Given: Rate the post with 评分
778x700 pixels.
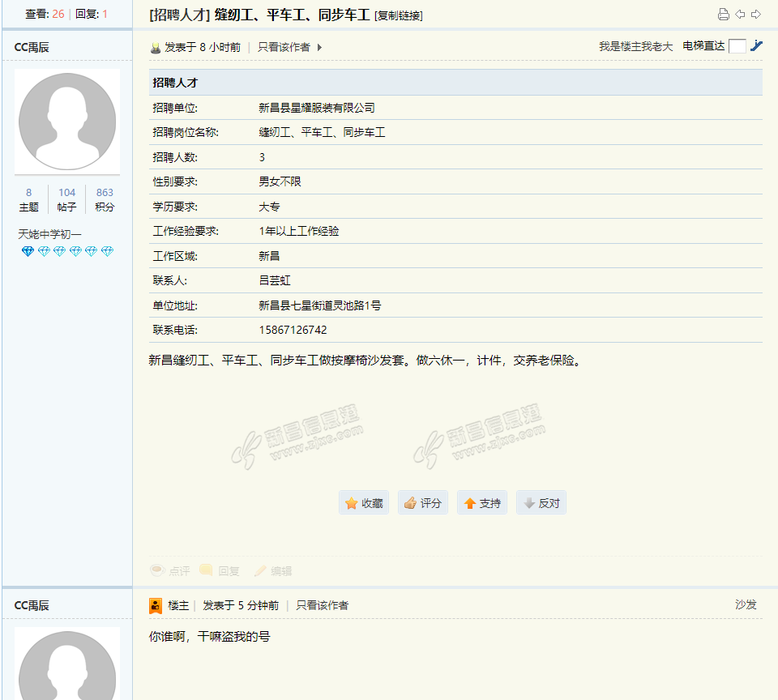Looking at the screenshot, I should [423, 503].
